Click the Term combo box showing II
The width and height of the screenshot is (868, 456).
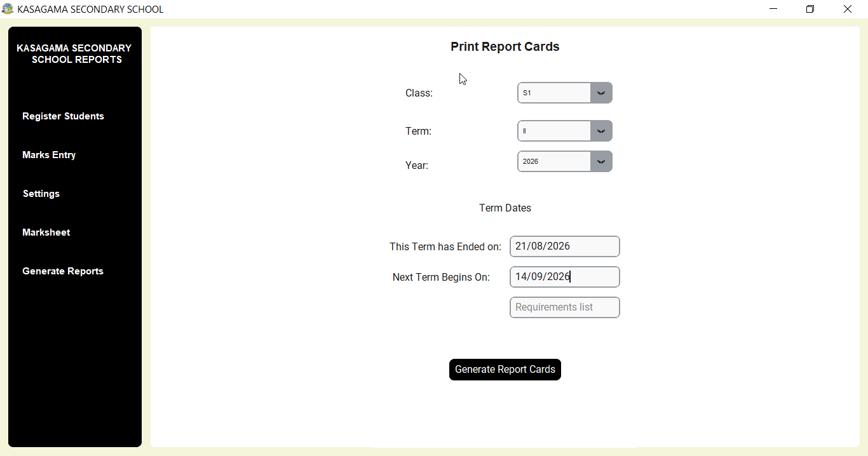[565, 131]
